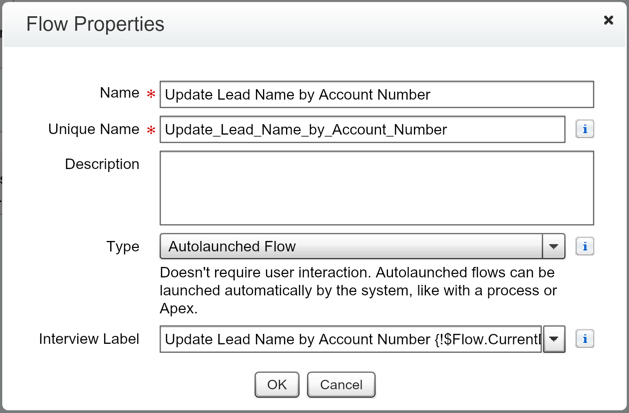Click info icon beside Interview Label field
The height and width of the screenshot is (413, 629).
pos(585,339)
